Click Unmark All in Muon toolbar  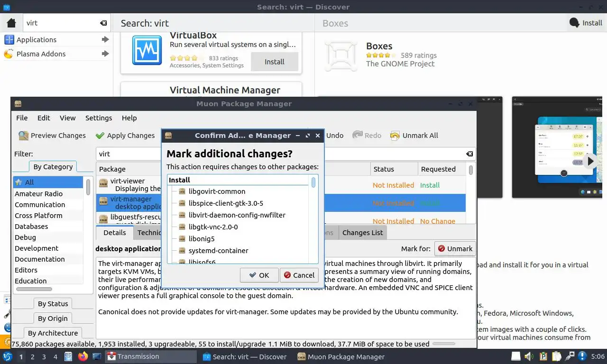(414, 136)
